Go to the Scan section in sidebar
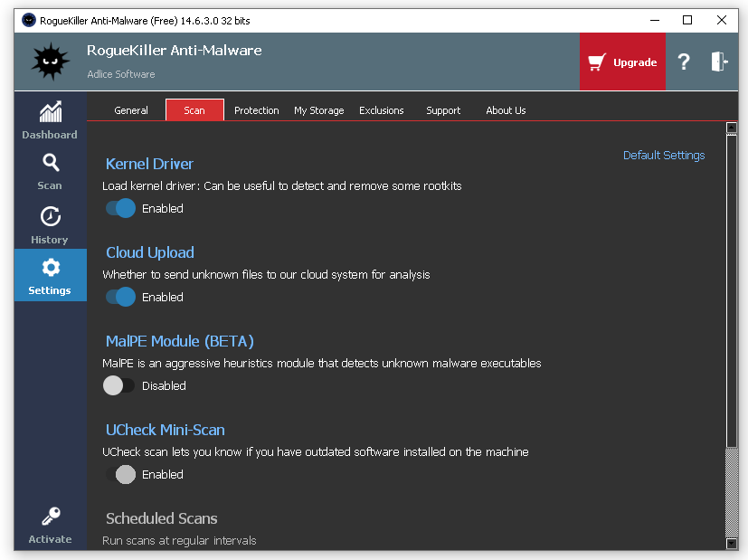Screen dimensions: 748x560 click(50, 172)
